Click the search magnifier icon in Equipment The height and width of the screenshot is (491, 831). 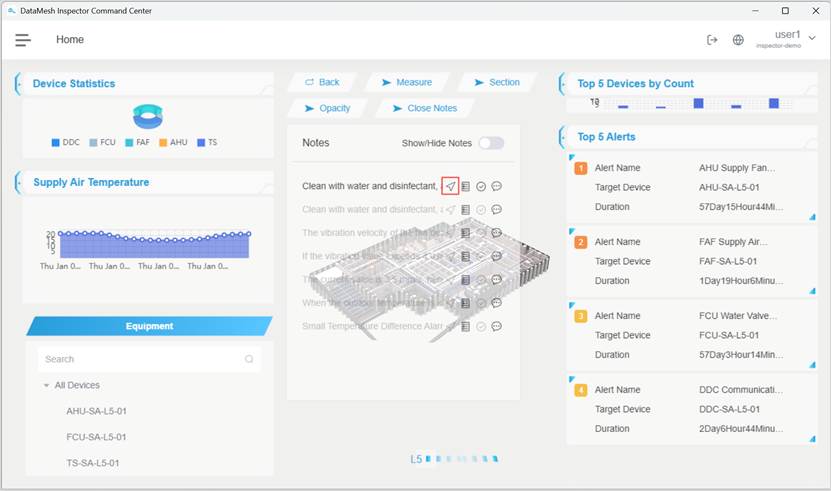click(x=249, y=359)
